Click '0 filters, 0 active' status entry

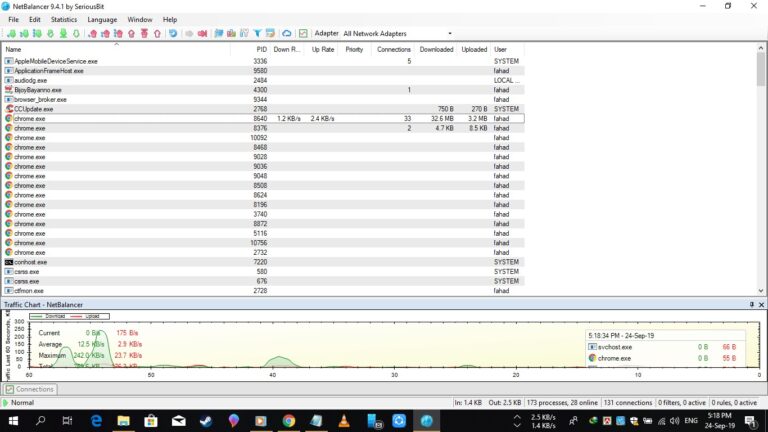click(x=681, y=403)
